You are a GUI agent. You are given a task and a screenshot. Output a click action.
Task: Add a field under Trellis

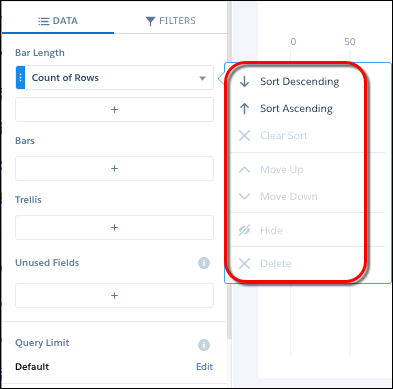114,227
